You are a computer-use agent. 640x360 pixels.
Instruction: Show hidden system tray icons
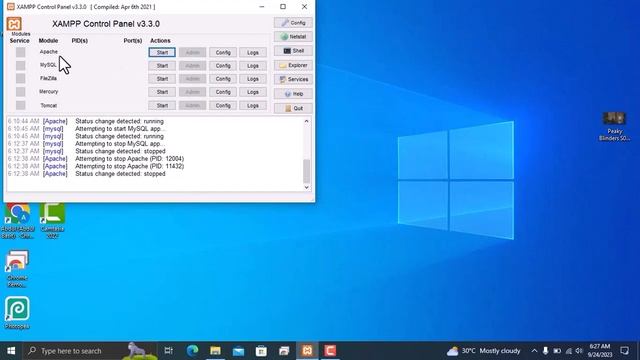coord(534,351)
